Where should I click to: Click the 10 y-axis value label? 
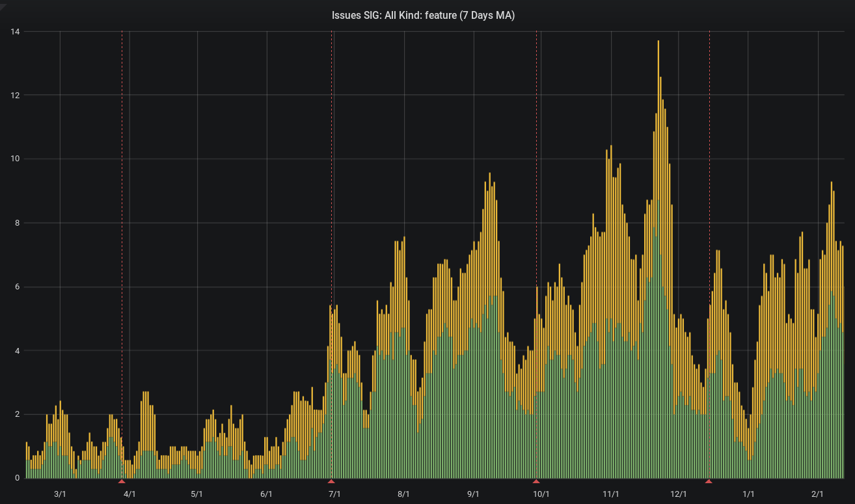point(16,159)
